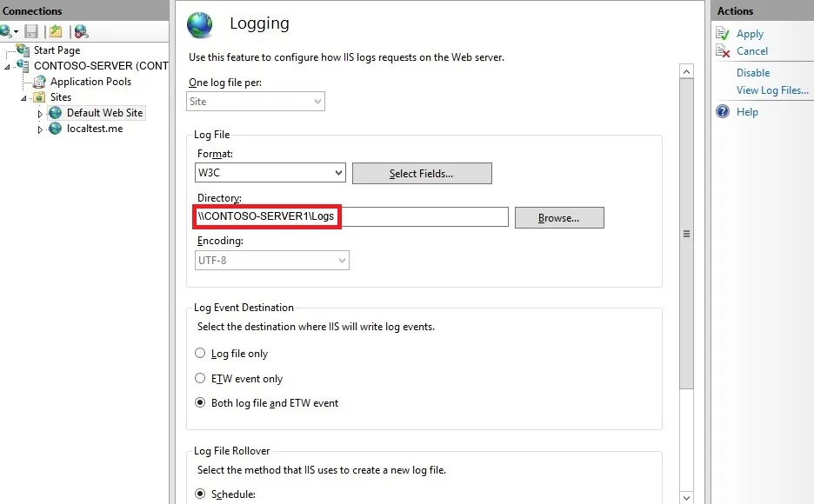Click the scrollbar up arrow
Image resolution: width=814 pixels, height=504 pixels.
coord(686,71)
